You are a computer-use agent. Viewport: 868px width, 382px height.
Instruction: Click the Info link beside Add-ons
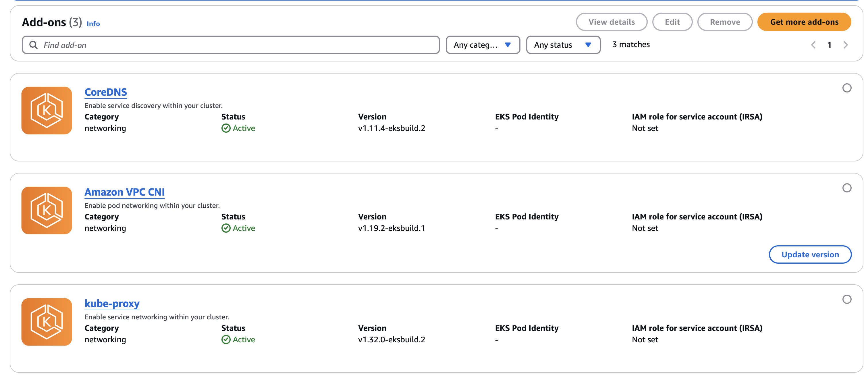[x=93, y=24]
